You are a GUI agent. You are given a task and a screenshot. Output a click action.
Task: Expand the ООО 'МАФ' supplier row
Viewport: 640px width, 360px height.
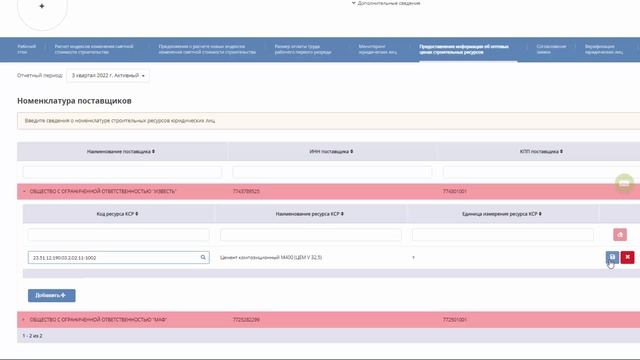point(23,320)
